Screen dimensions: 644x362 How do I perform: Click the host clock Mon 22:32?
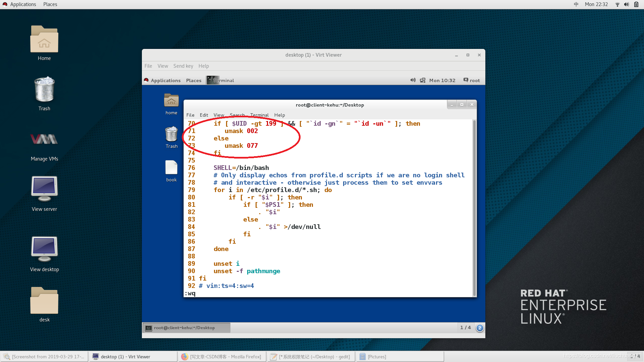point(596,4)
